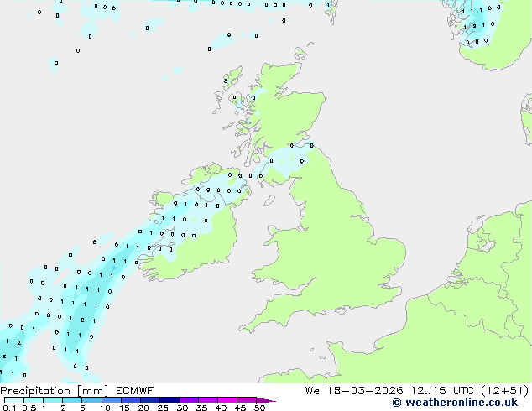Click the 10 to 15 mm legend swatch

pos(111,400)
